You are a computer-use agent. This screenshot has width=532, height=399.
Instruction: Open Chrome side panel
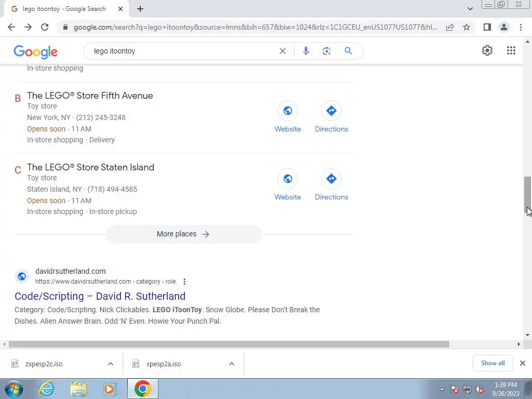pos(487,27)
